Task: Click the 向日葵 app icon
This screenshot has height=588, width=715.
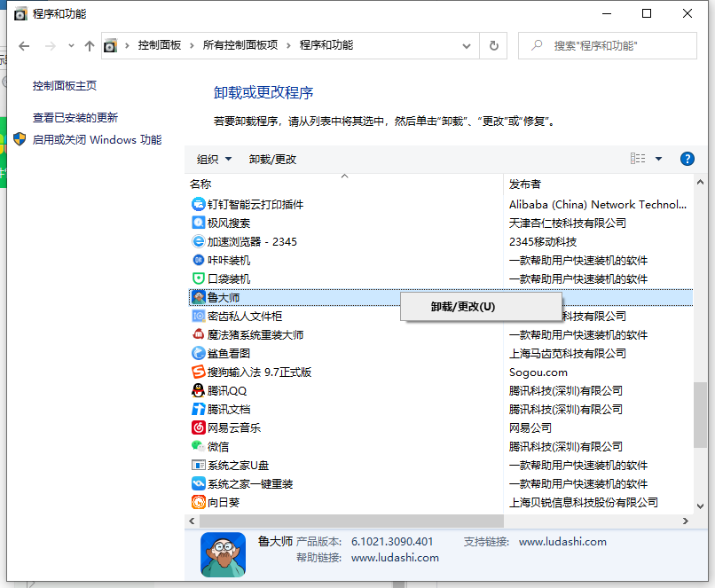Action: coord(199,502)
